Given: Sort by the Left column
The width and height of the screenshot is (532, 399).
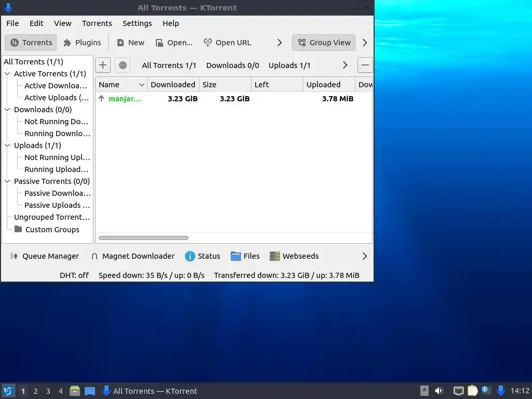Looking at the screenshot, I should point(277,85).
